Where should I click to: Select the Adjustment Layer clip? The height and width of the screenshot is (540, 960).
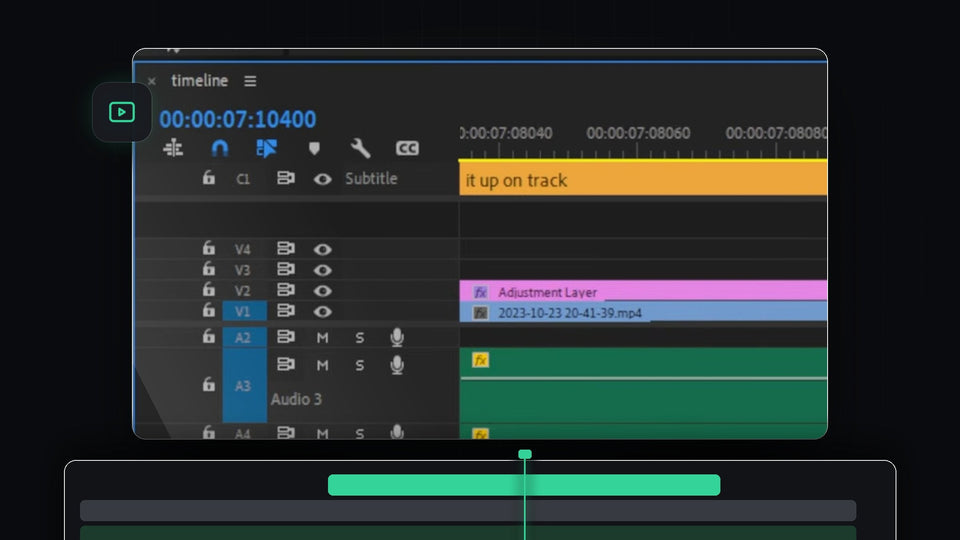tap(643, 291)
